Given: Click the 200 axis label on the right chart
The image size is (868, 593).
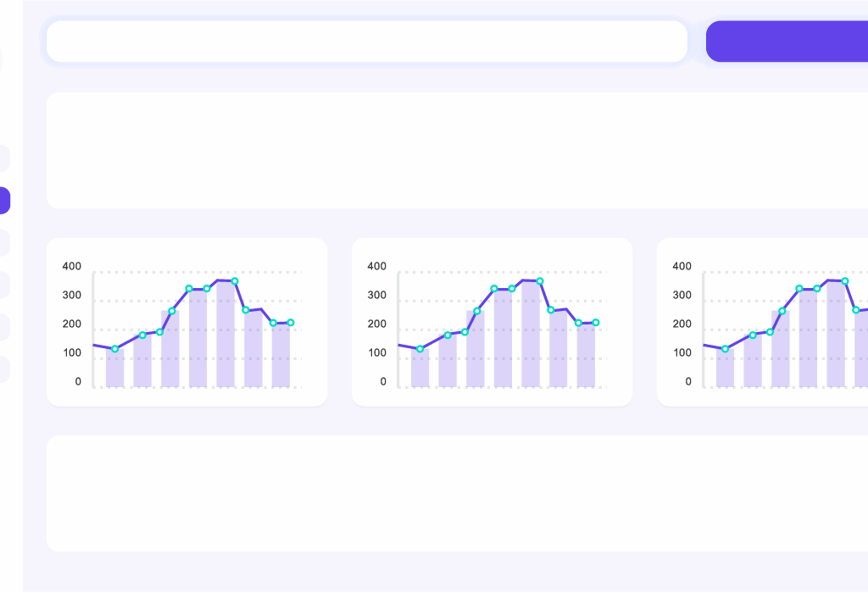Looking at the screenshot, I should coord(682,324).
